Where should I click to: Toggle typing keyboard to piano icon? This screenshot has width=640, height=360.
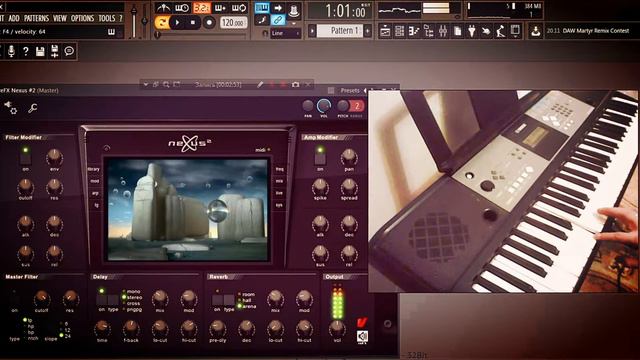point(262,8)
